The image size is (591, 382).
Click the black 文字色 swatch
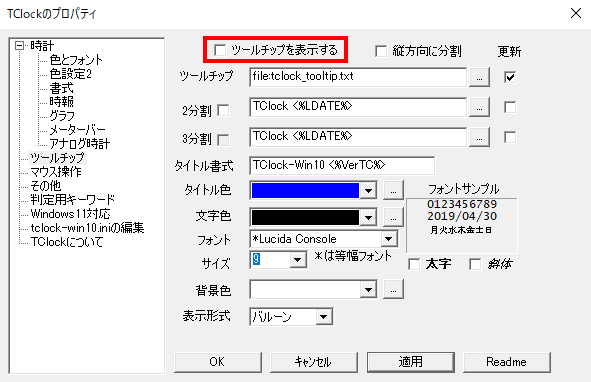[305, 217]
